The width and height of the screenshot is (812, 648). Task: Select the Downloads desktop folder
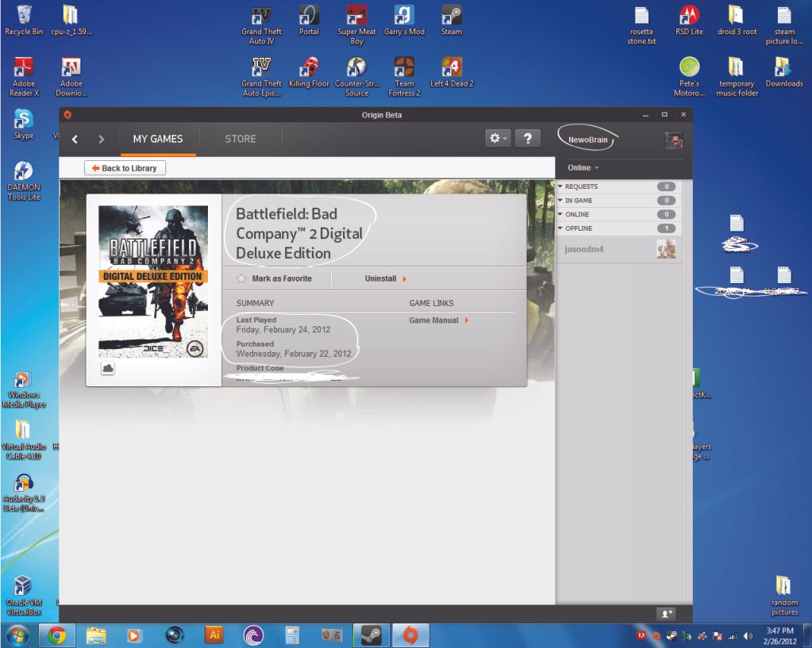[784, 72]
